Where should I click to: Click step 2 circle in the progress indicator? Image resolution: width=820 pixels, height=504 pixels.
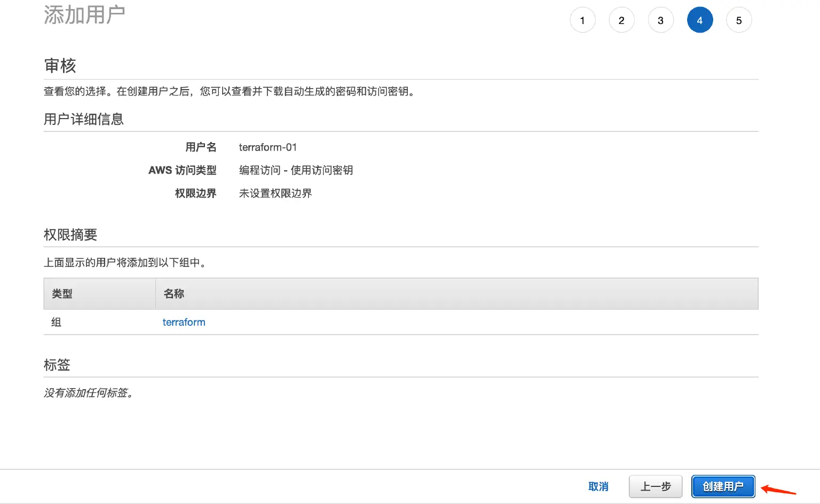(621, 20)
